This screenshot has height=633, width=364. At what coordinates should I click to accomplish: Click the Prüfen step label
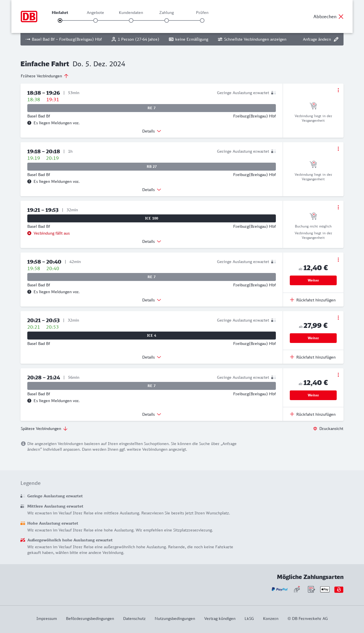(x=202, y=13)
